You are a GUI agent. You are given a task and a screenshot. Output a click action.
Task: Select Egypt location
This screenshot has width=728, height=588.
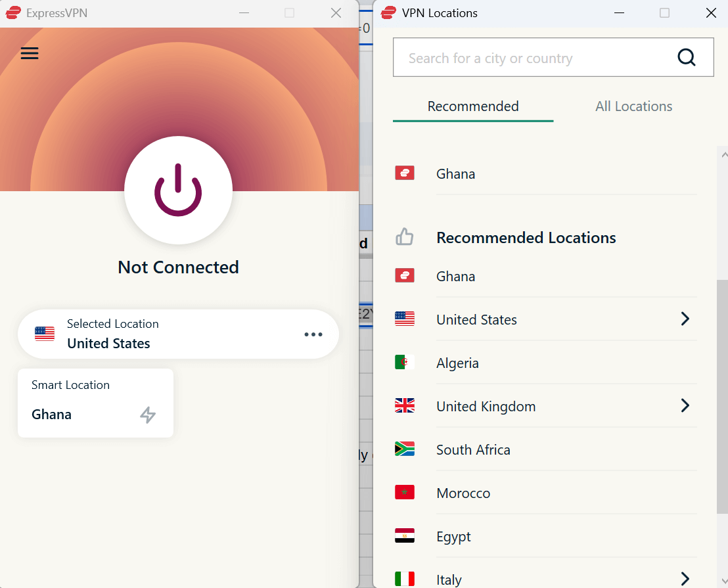[545, 537]
